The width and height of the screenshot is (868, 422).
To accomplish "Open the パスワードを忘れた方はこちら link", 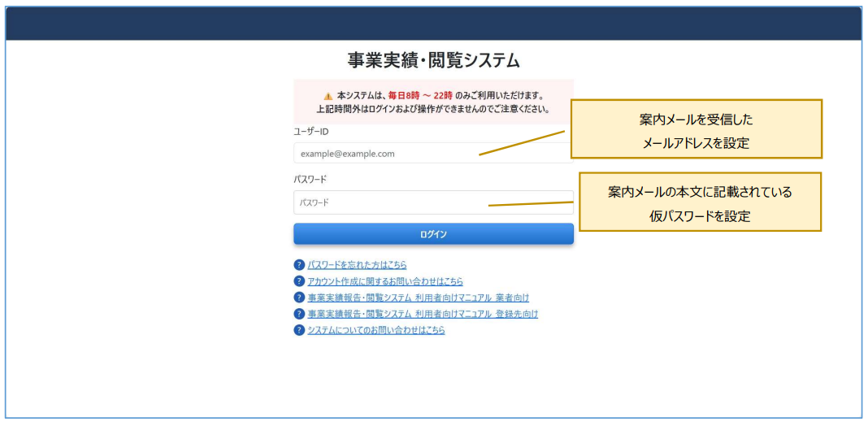I will [x=357, y=265].
